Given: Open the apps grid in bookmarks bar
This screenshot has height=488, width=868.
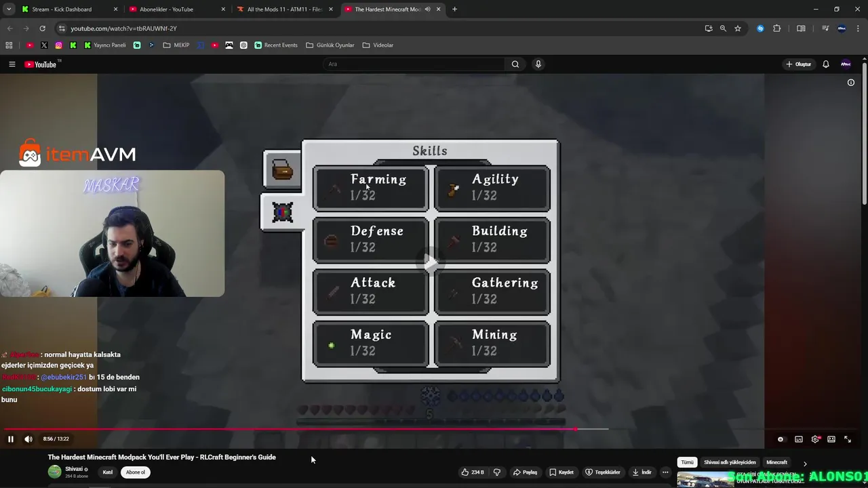Looking at the screenshot, I should pyautogui.click(x=9, y=45).
